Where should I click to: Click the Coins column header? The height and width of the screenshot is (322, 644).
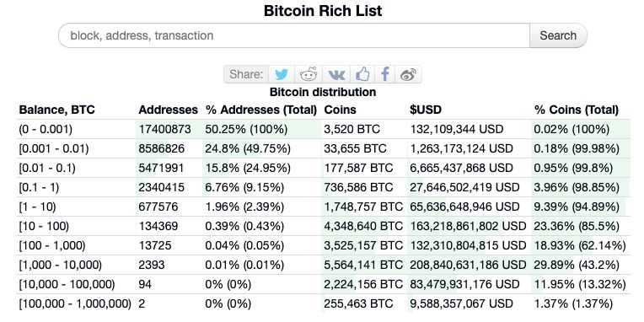pos(340,110)
